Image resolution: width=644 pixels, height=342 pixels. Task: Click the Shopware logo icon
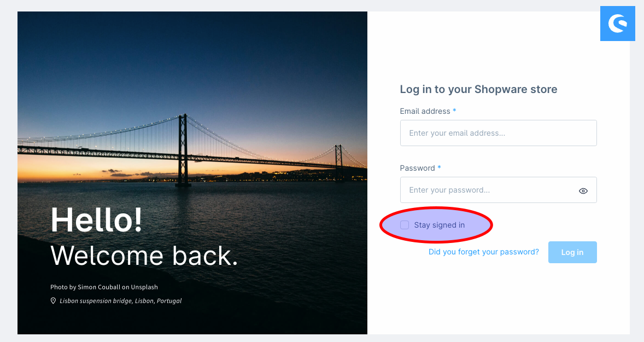[617, 24]
